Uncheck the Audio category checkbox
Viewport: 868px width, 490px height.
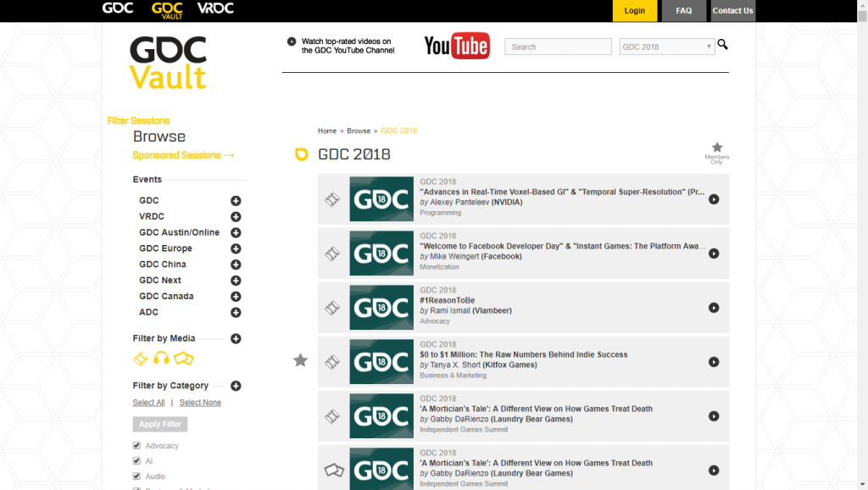pos(136,476)
